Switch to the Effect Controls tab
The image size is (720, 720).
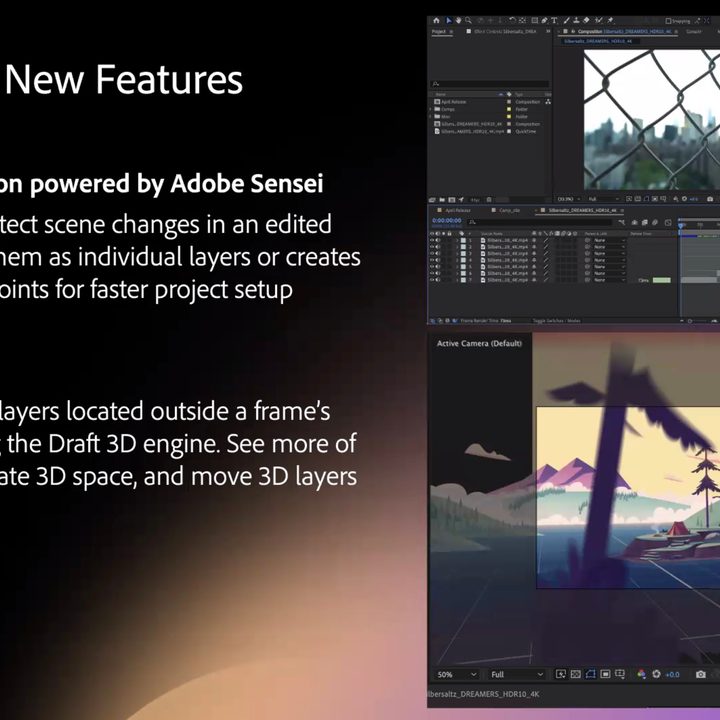(505, 32)
